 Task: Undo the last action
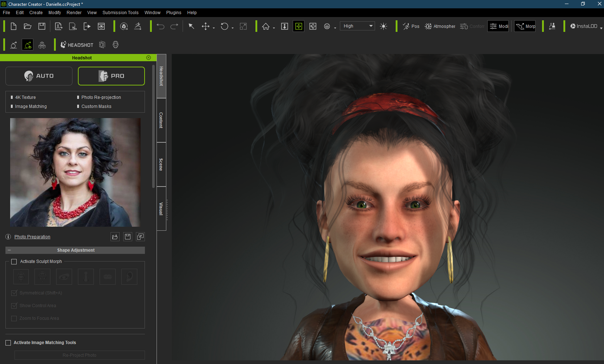[x=161, y=26]
